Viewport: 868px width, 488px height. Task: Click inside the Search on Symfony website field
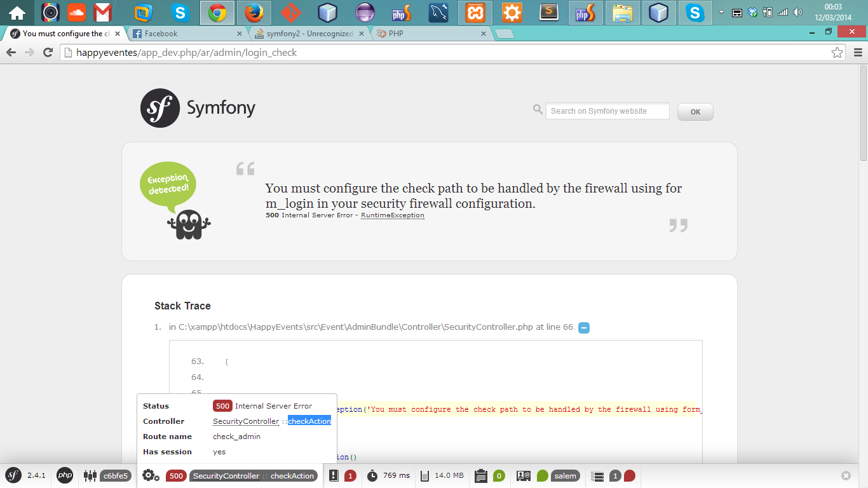pos(607,111)
